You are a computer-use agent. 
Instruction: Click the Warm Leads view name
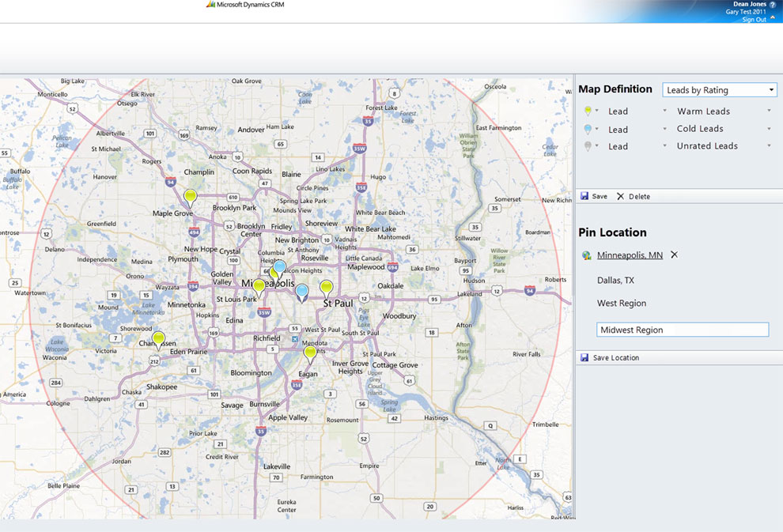(x=704, y=111)
